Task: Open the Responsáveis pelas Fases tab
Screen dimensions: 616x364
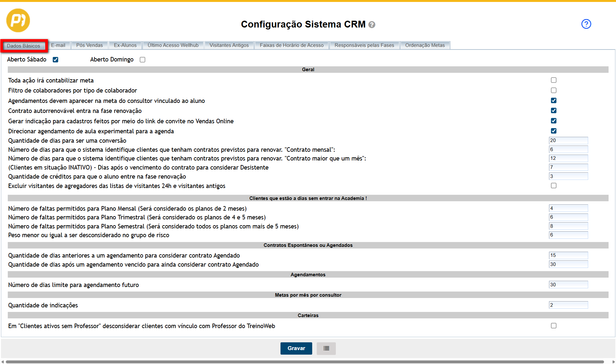Action: [364, 45]
